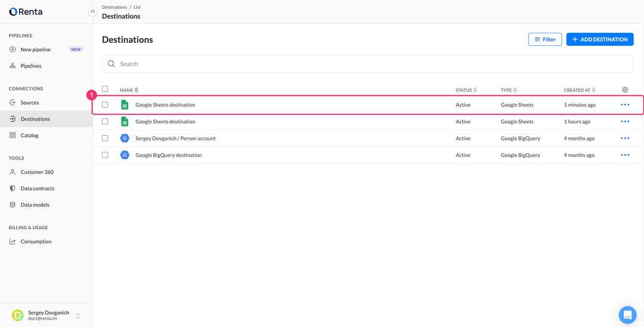Viewport: 644px width, 327px height.
Task: Check the box for 1 hours ago row
Action: (105, 122)
